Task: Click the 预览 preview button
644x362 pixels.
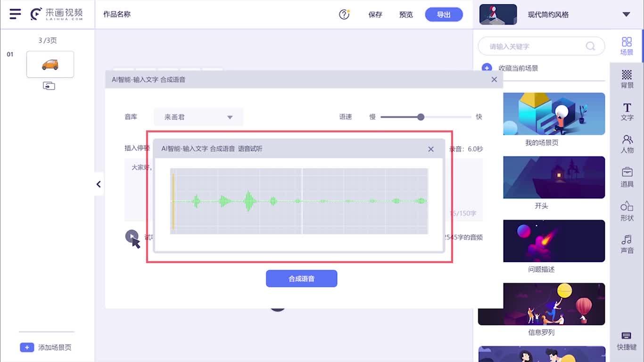Action: click(406, 15)
